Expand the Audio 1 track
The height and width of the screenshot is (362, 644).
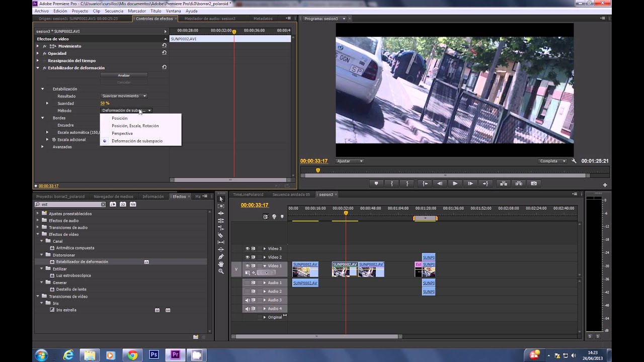coord(265,283)
